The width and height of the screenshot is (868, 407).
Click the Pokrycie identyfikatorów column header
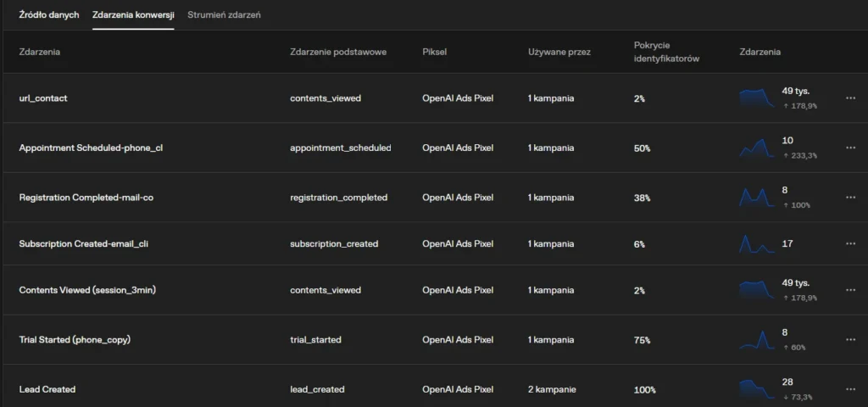[666, 52]
